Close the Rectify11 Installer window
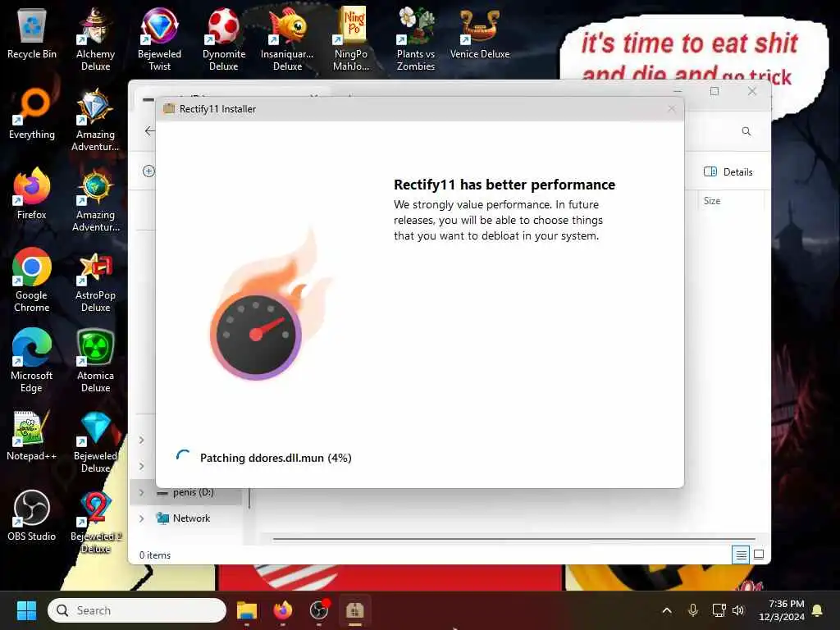 click(671, 109)
